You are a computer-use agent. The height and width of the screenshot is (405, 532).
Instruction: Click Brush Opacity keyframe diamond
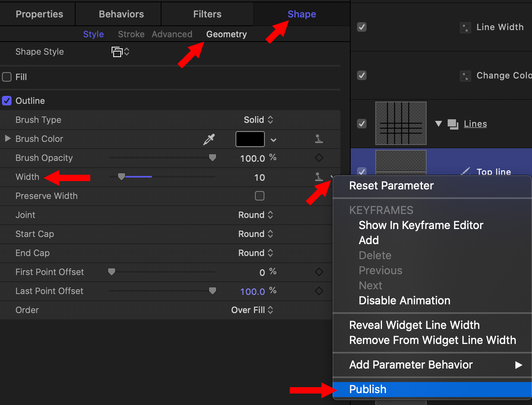pyautogui.click(x=319, y=158)
